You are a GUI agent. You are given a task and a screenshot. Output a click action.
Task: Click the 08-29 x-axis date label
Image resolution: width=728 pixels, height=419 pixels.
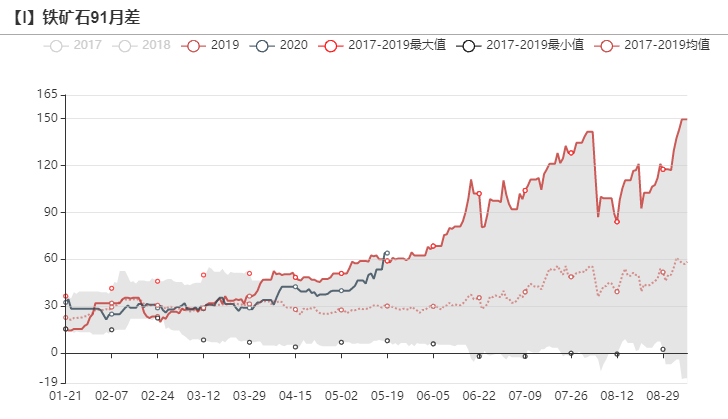[663, 396]
